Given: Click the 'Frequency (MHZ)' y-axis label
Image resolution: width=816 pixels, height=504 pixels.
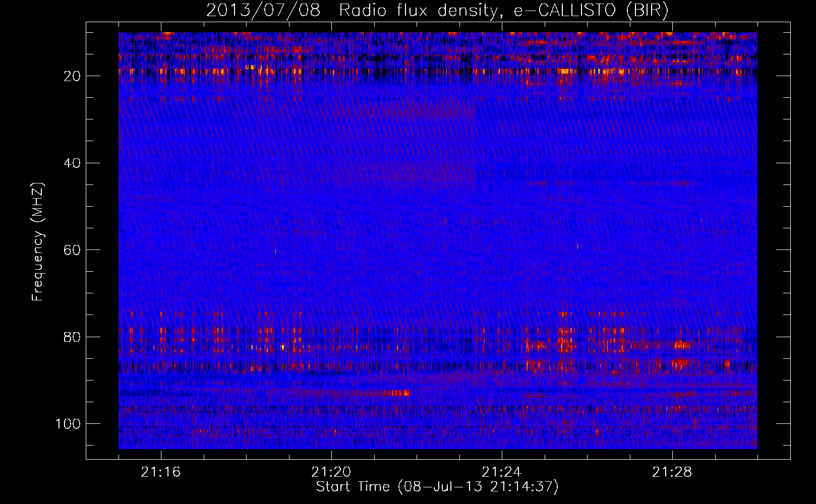Looking at the screenshot, I should coord(38,242).
